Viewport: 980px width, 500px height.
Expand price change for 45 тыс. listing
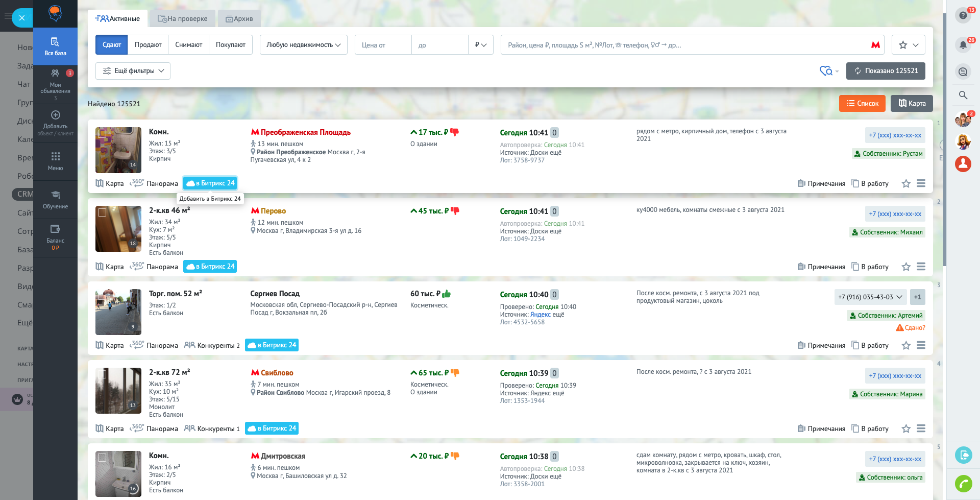tap(413, 211)
